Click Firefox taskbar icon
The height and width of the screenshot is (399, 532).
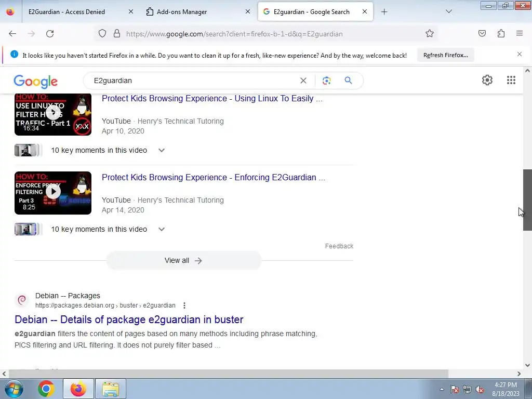pos(78,389)
